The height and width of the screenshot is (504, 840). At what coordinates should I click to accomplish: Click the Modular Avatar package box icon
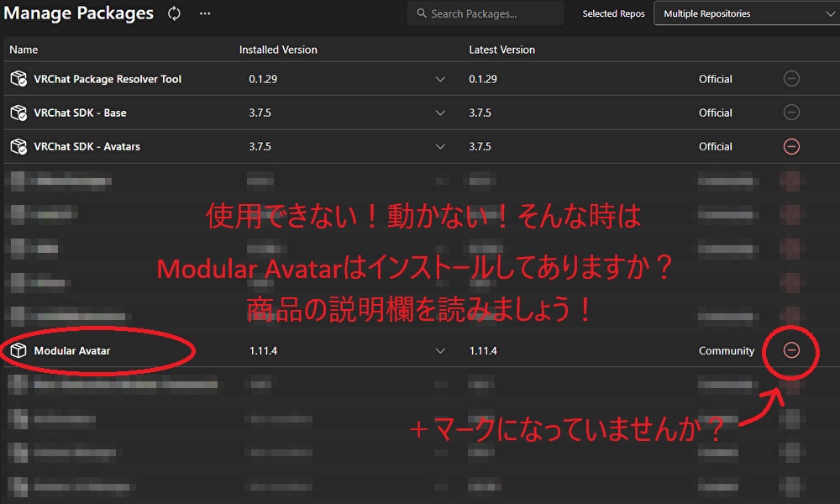click(x=18, y=350)
